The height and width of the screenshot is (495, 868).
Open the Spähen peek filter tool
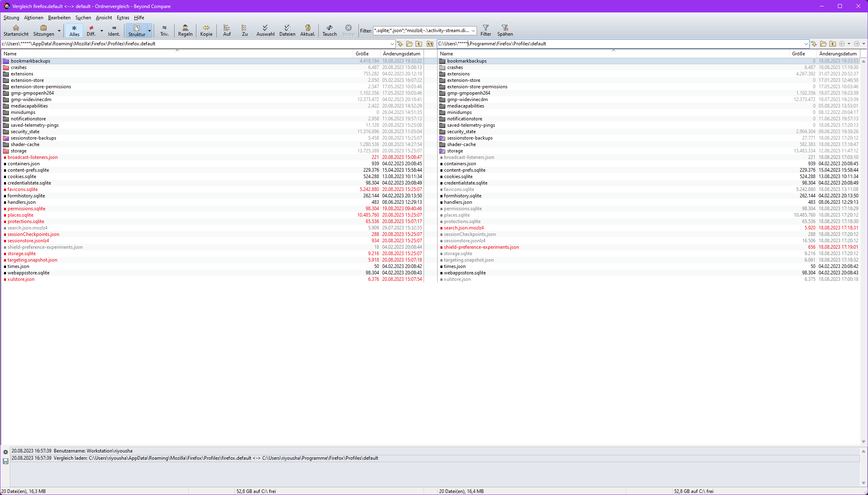pos(505,30)
